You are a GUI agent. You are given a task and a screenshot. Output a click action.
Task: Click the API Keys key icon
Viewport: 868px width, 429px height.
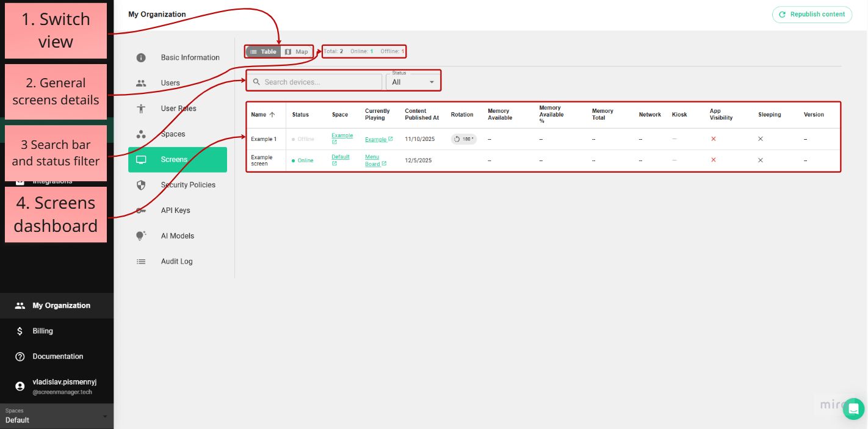(141, 210)
